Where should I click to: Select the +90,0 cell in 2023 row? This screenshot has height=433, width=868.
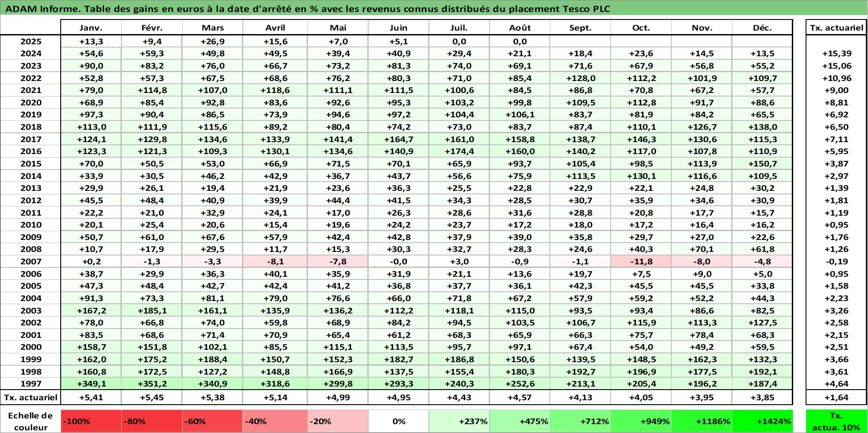coord(91,66)
